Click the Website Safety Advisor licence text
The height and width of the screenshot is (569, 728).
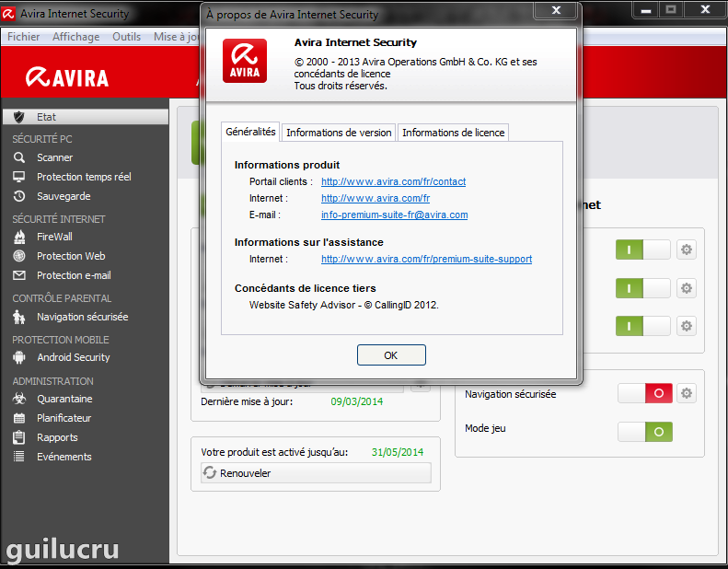pos(343,305)
